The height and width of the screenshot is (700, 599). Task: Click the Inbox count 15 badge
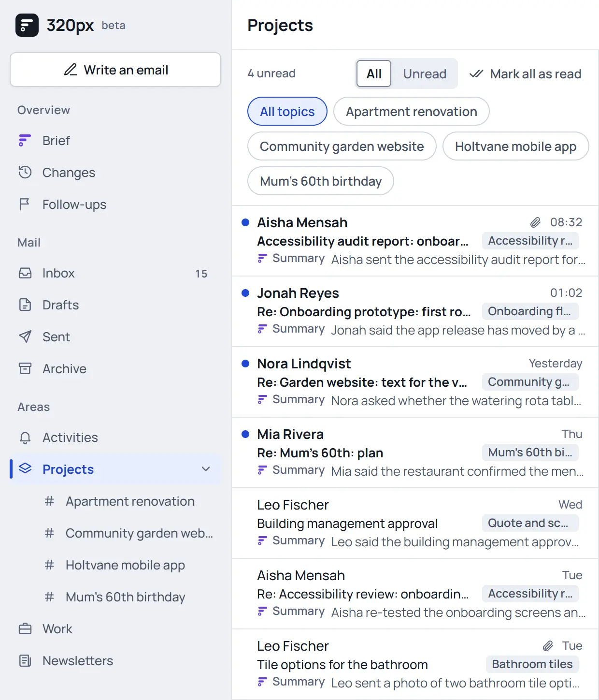(201, 274)
